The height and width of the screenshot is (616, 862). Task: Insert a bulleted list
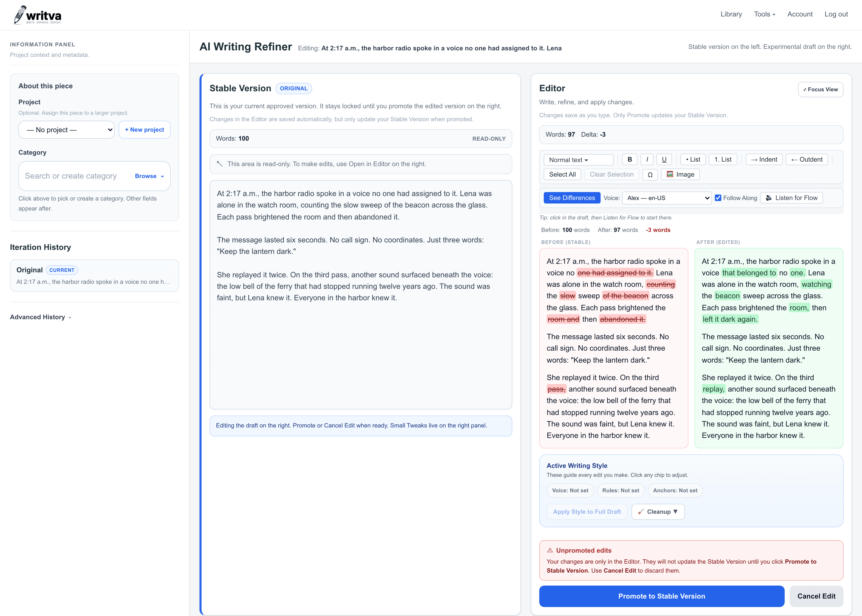coord(693,160)
